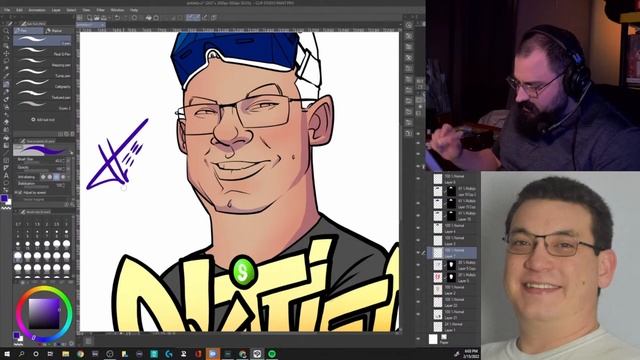640x360 pixels.
Task: Select the Pen tool in toolbox
Action: pos(6,84)
